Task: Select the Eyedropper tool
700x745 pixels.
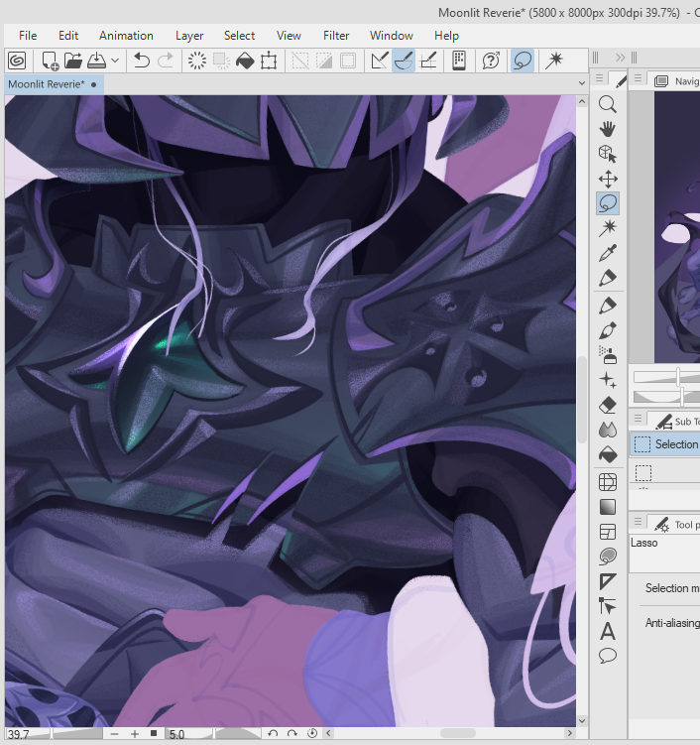Action: coord(608,253)
